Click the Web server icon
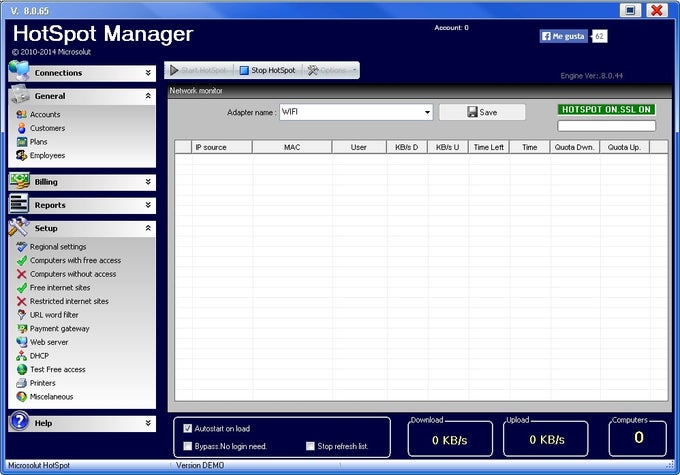 coord(22,342)
